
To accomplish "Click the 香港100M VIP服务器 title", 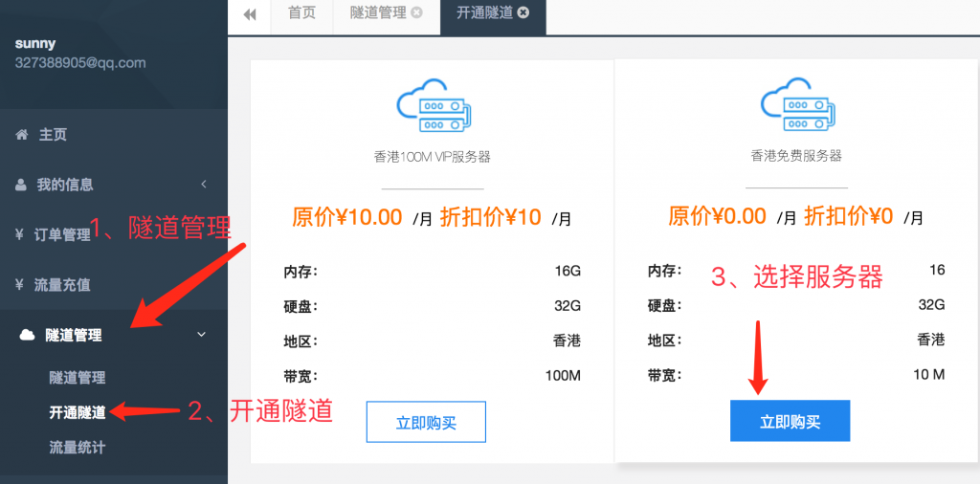I will click(433, 156).
